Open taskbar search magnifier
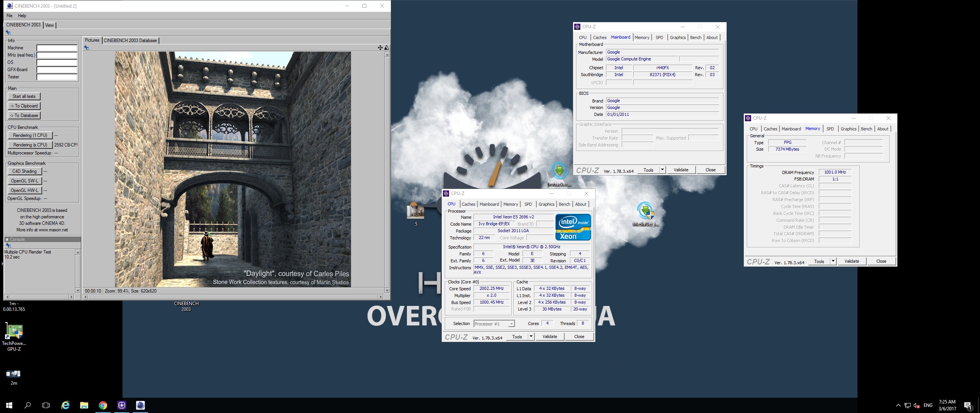The width and height of the screenshot is (980, 413). coord(28,405)
